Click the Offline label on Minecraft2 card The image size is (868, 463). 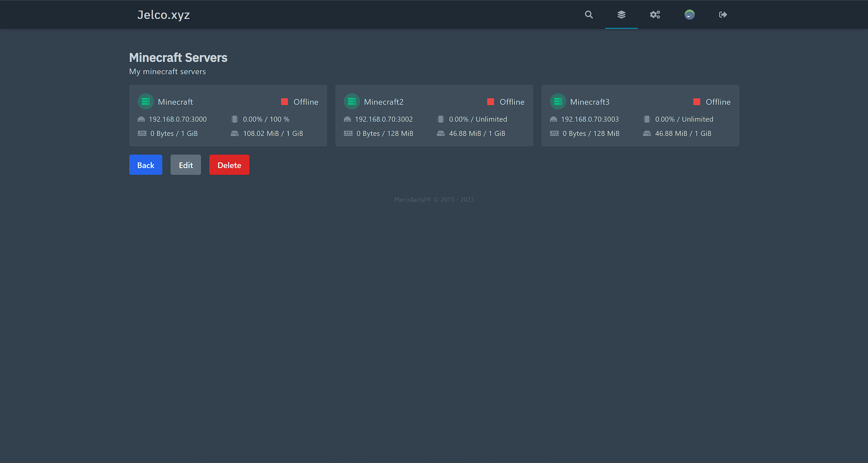[512, 102]
